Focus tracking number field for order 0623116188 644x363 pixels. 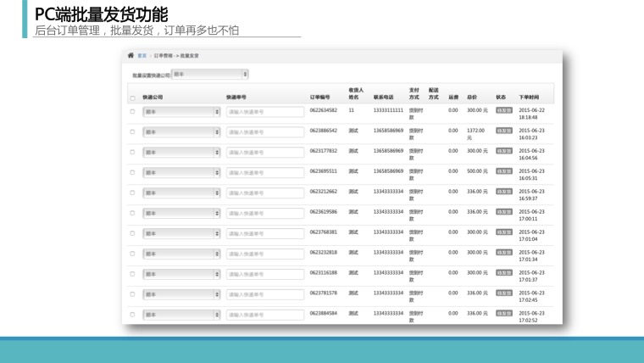coord(265,274)
